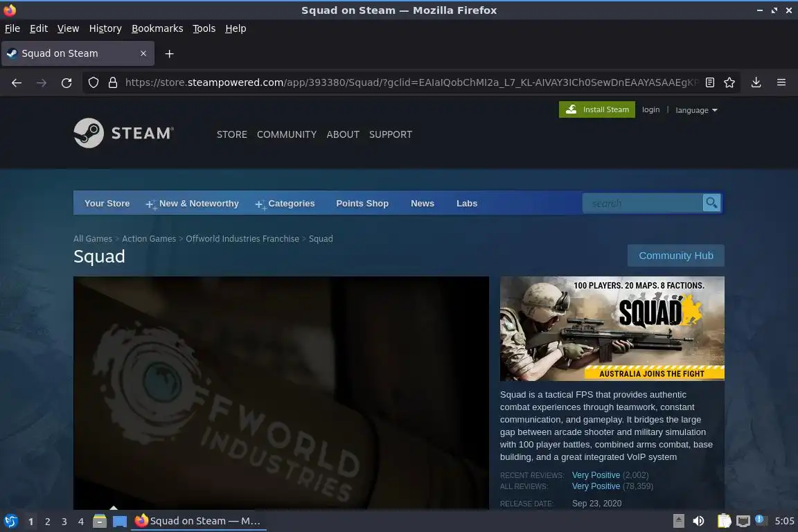Viewport: 798px width, 532px height.
Task: Go back with the browser back arrow
Action: click(x=17, y=82)
